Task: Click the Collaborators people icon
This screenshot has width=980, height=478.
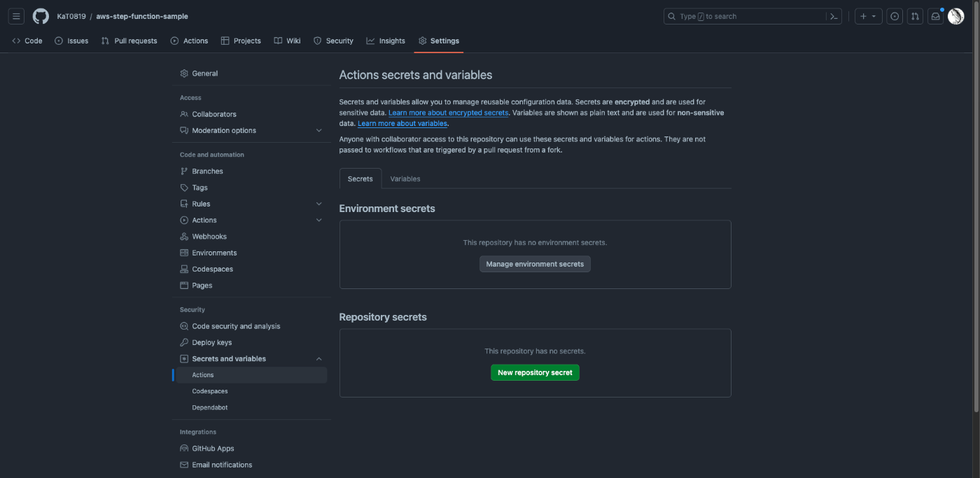Action: pyautogui.click(x=184, y=114)
